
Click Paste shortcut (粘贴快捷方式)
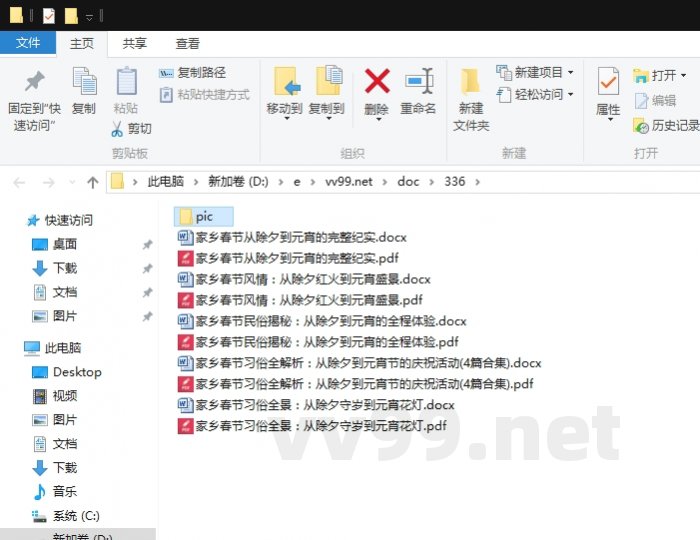click(x=204, y=95)
